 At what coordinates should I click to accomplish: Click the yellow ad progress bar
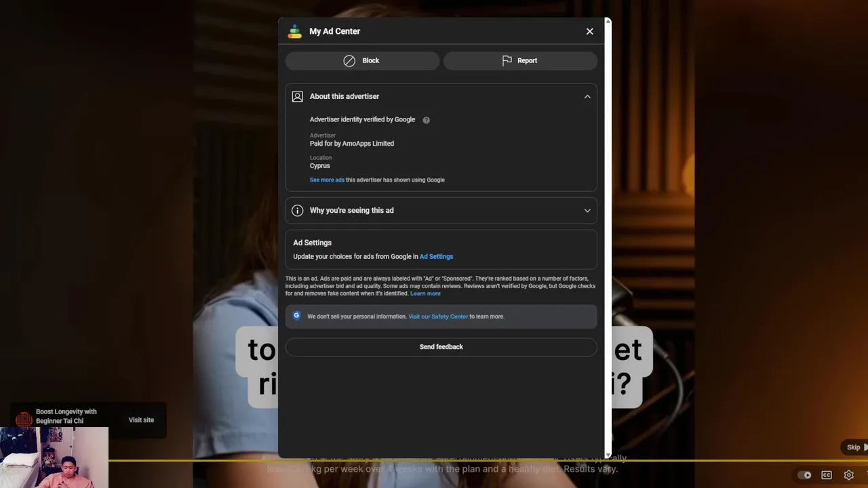tap(488, 461)
